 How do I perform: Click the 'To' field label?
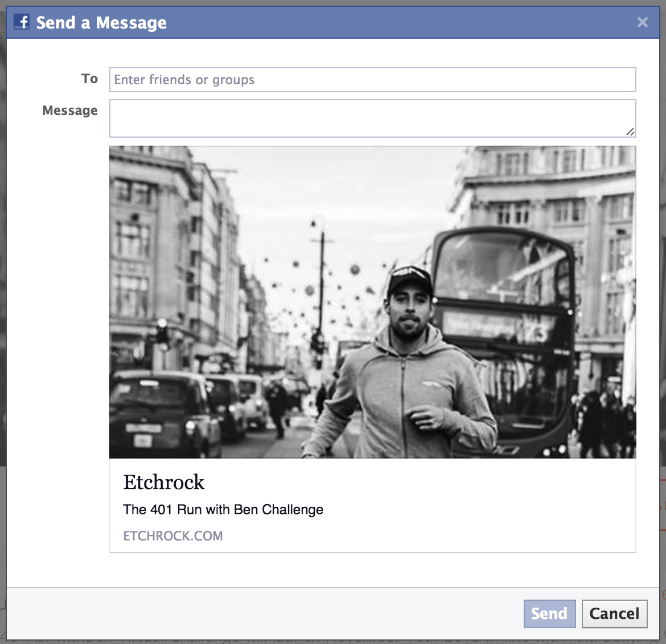pos(89,79)
